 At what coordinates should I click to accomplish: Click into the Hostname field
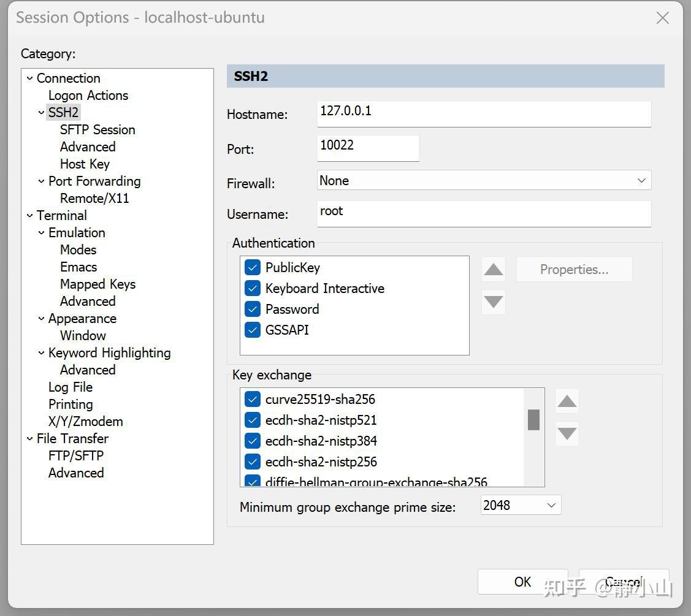pos(484,113)
